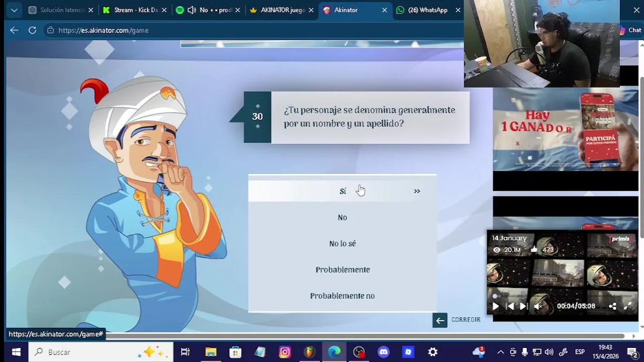The image size is (644, 362).
Task: Click the taskbar Buscar search box
Action: pyautogui.click(x=101, y=352)
